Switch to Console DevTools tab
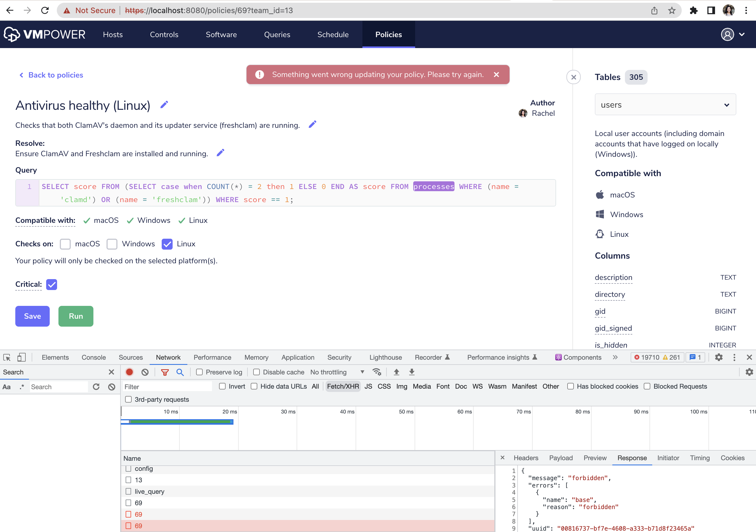Image resolution: width=756 pixels, height=532 pixels. click(x=93, y=357)
